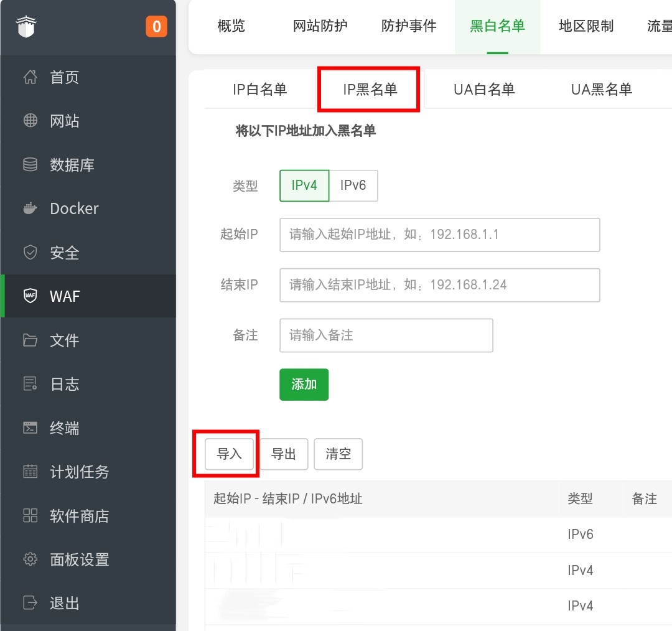This screenshot has height=631, width=672.
Task: Open the security shield icon
Action: click(30, 253)
